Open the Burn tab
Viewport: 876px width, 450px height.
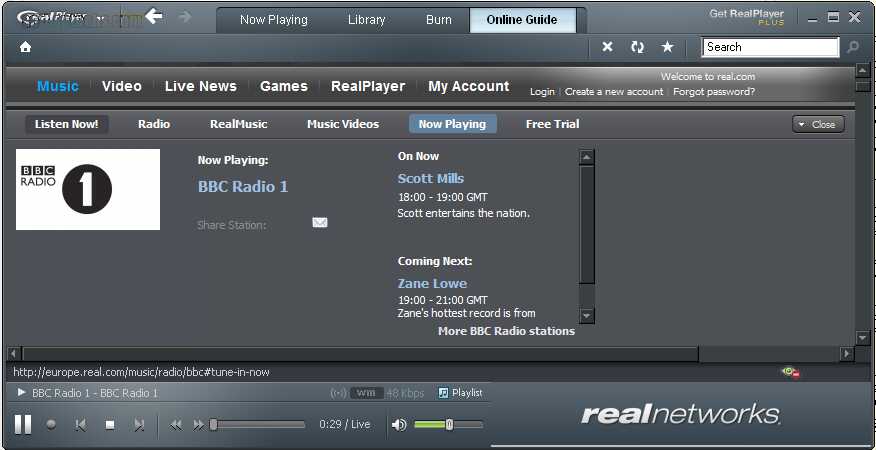click(439, 20)
